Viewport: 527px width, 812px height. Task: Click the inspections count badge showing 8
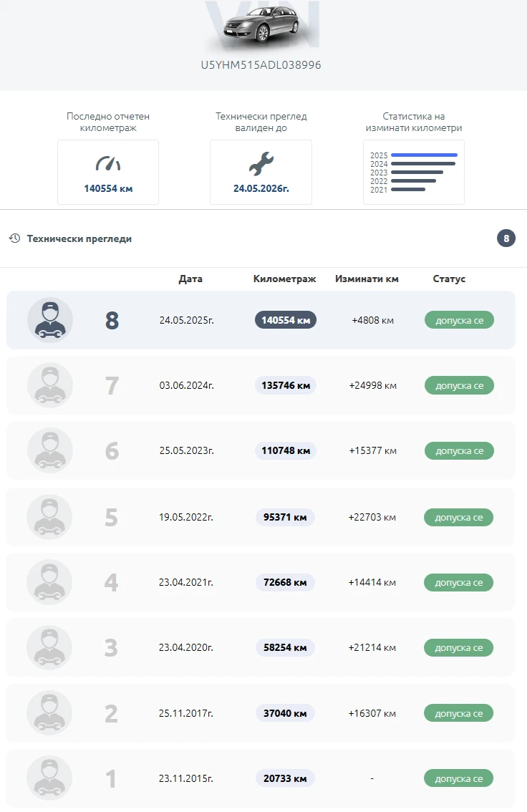pyautogui.click(x=506, y=238)
